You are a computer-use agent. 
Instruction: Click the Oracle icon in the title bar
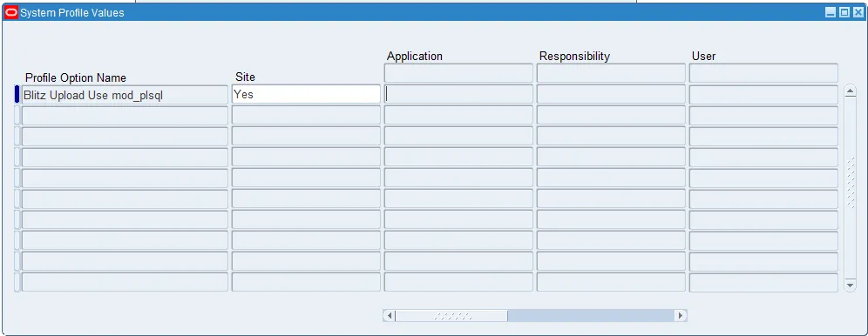point(10,12)
